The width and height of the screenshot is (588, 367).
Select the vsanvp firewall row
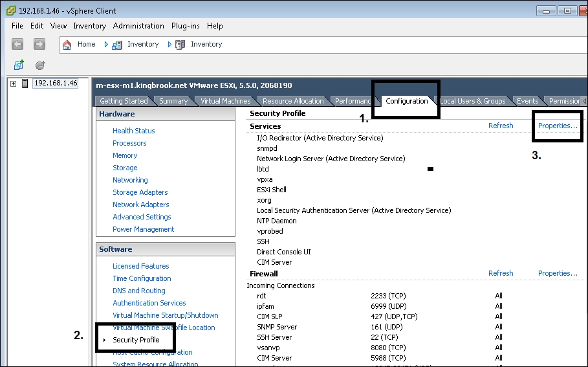click(380, 348)
